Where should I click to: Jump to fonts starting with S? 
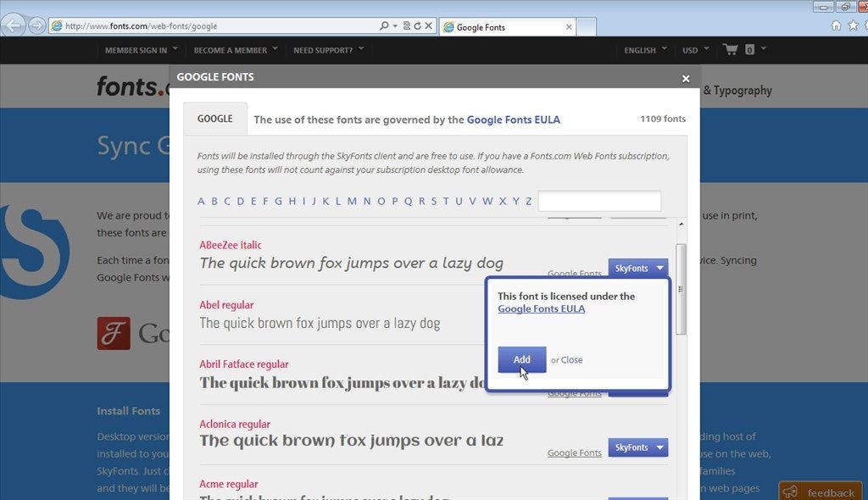click(x=434, y=201)
